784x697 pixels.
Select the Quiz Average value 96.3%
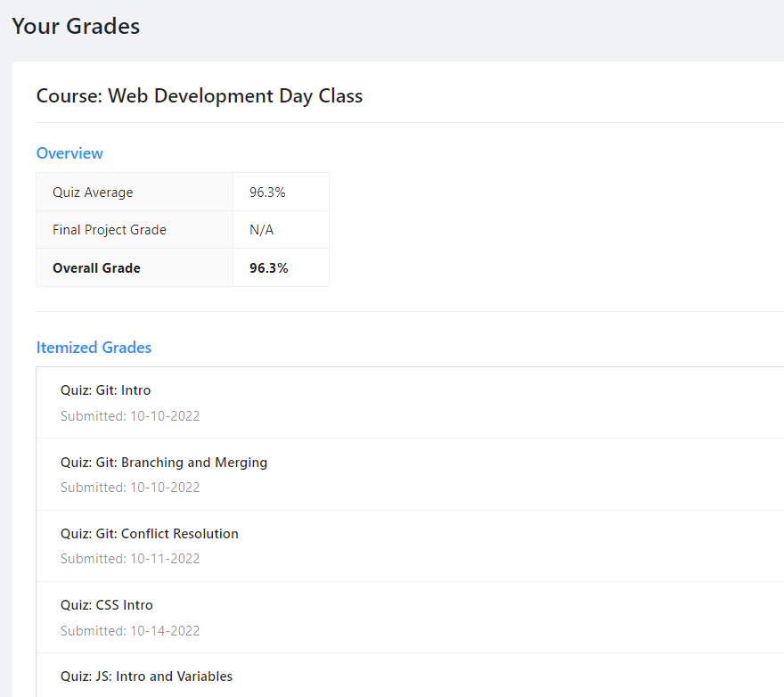coord(267,193)
